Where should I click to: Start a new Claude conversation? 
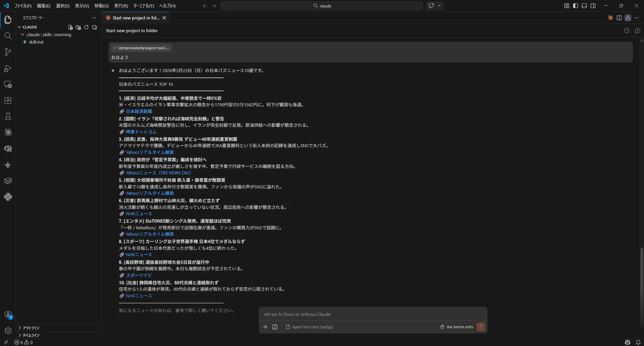pos(638,31)
